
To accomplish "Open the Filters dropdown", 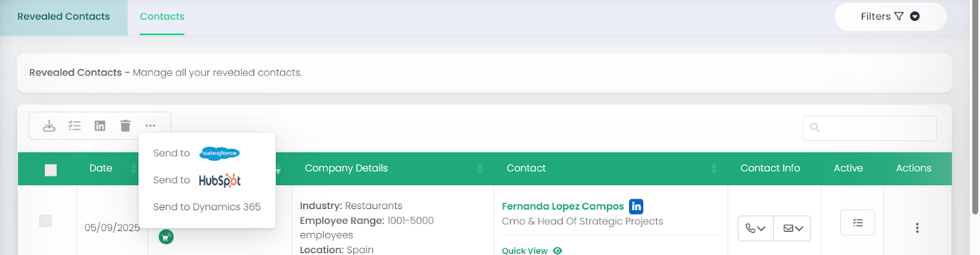I will 890,17.
